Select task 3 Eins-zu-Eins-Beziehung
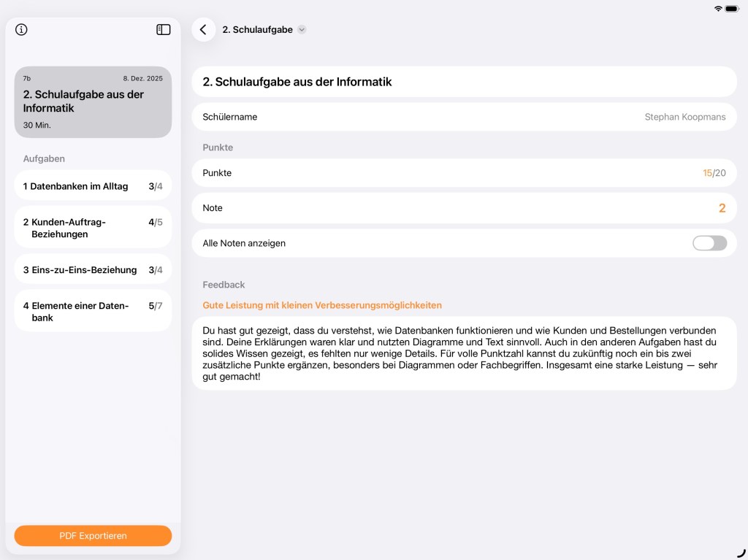Image resolution: width=748 pixels, height=560 pixels. [x=93, y=269]
